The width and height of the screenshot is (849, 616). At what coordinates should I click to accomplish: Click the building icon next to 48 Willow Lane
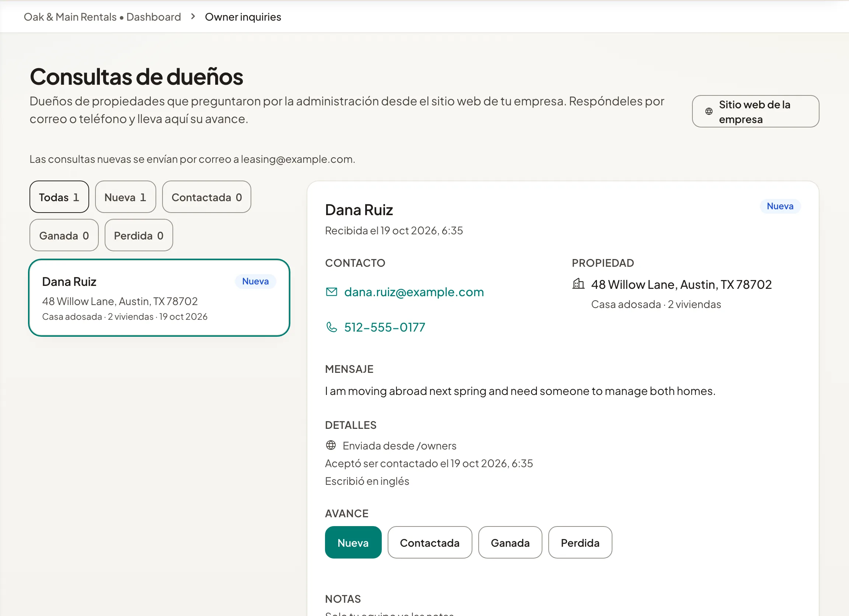578,284
